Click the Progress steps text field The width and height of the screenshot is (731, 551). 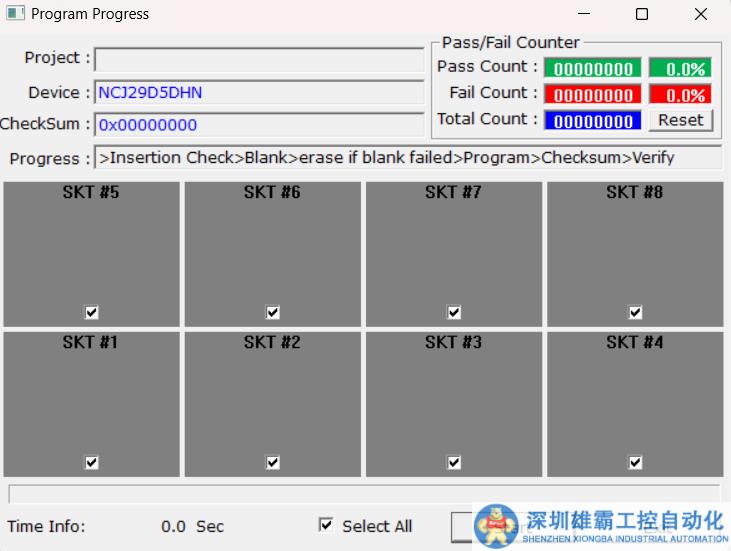tap(408, 158)
